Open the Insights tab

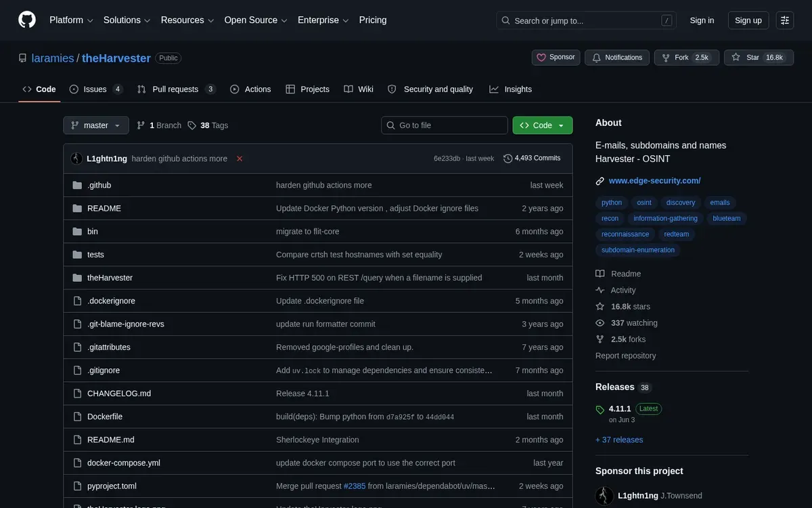coord(511,89)
